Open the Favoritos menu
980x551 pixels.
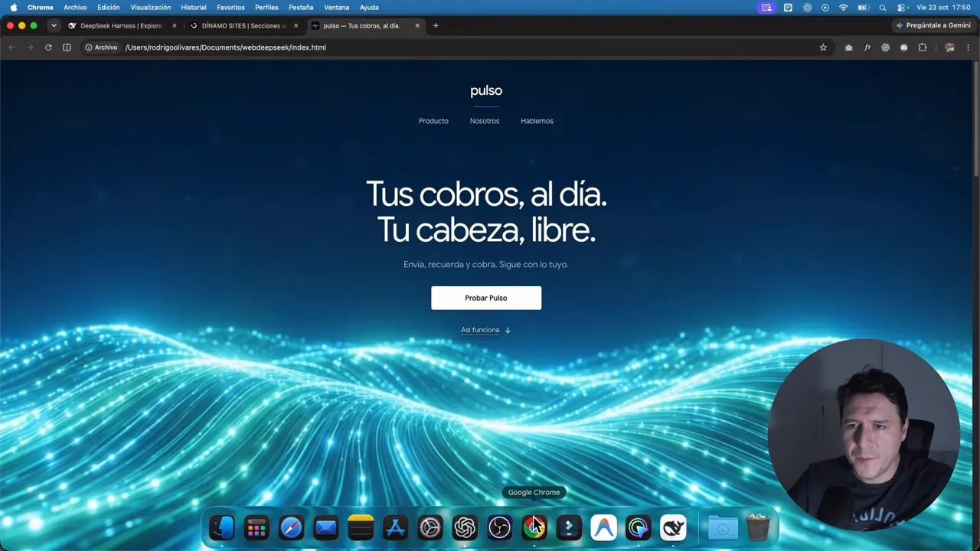point(230,8)
